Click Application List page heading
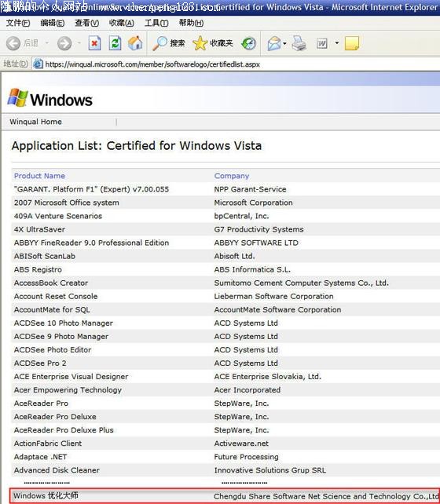 pyautogui.click(x=137, y=146)
